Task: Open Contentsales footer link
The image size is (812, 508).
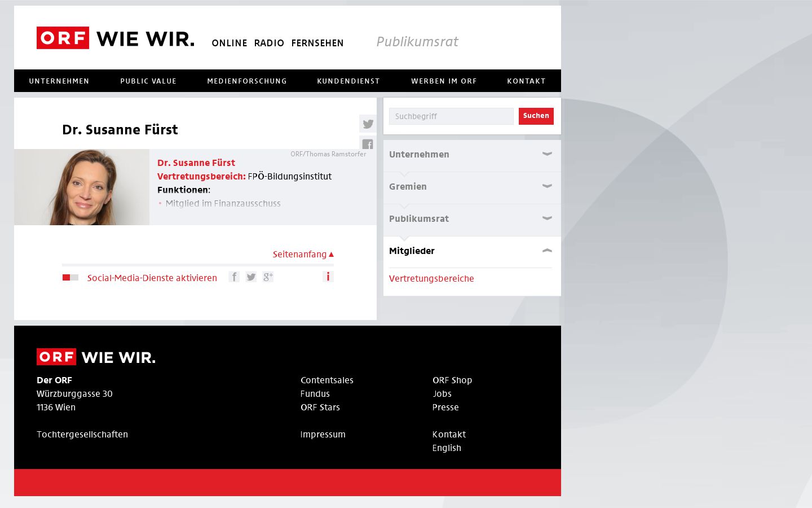Action: pyautogui.click(x=327, y=380)
